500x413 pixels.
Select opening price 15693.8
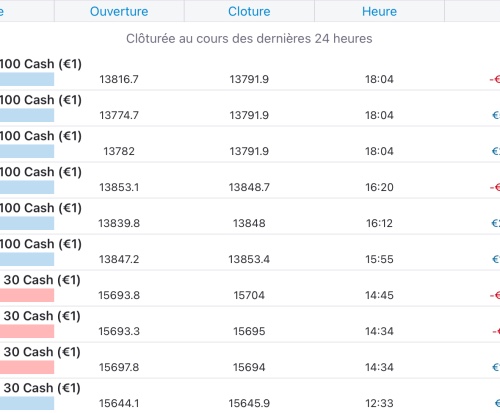tap(119, 295)
